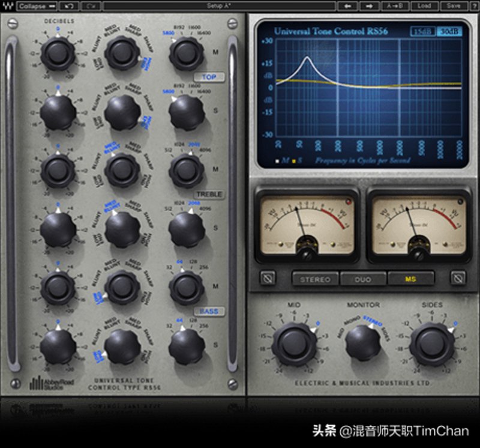
Task: Select the BASS band label button
Action: 209,311
